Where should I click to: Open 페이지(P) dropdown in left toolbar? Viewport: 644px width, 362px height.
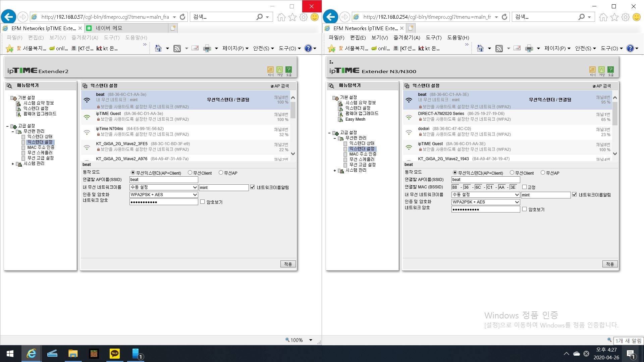(x=235, y=49)
